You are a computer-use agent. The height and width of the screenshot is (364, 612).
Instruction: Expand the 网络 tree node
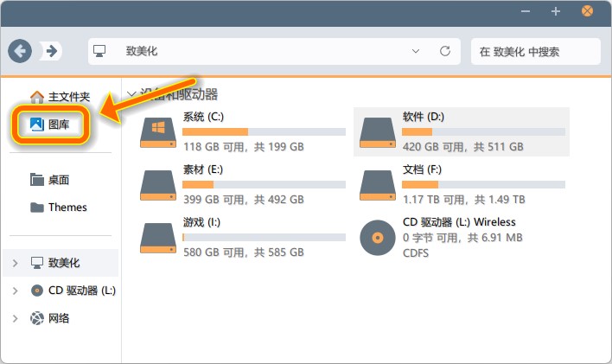[x=16, y=318]
